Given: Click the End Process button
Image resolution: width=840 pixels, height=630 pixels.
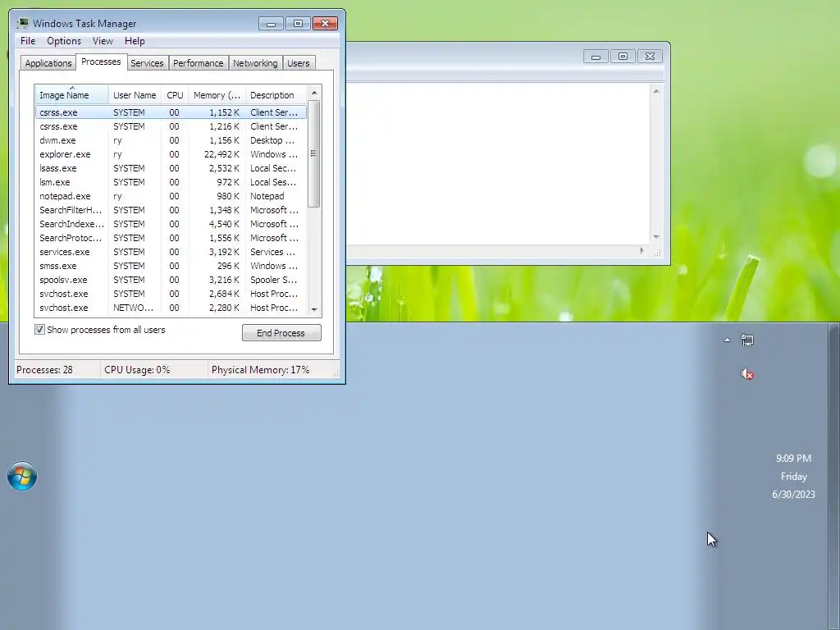Looking at the screenshot, I should pyautogui.click(x=281, y=333).
